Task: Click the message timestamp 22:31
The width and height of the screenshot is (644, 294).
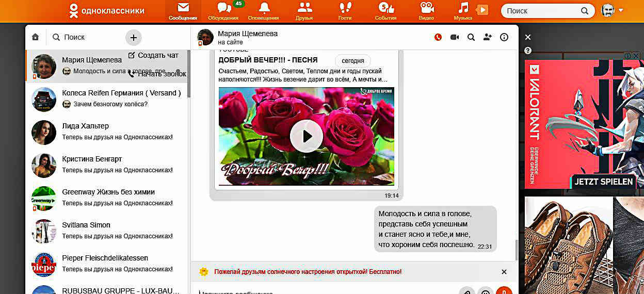Action: coord(485,247)
